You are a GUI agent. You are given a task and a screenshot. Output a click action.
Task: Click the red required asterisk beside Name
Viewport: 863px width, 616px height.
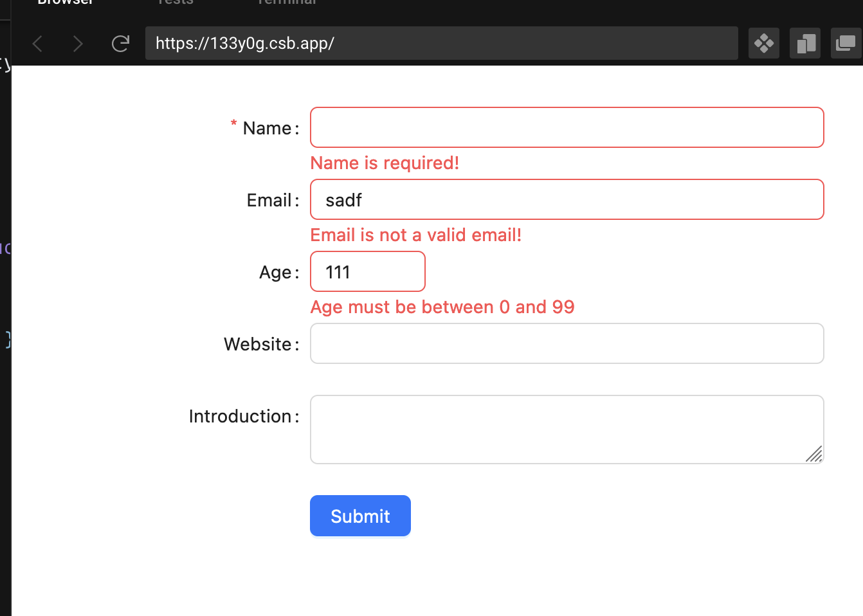click(233, 124)
